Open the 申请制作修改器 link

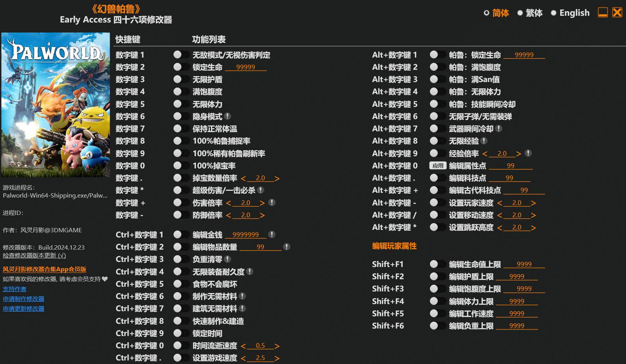point(24,299)
